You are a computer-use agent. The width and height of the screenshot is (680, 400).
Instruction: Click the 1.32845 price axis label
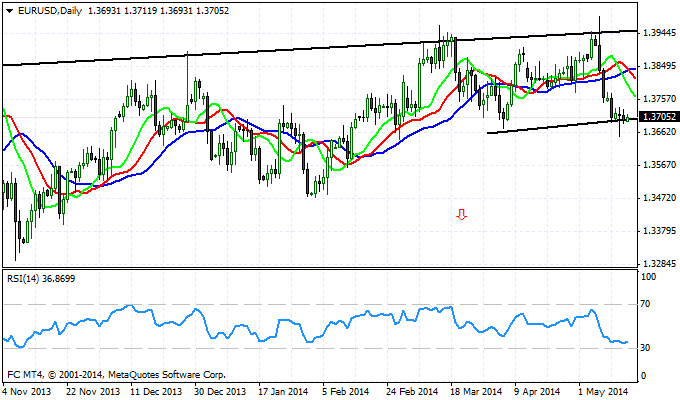(659, 264)
